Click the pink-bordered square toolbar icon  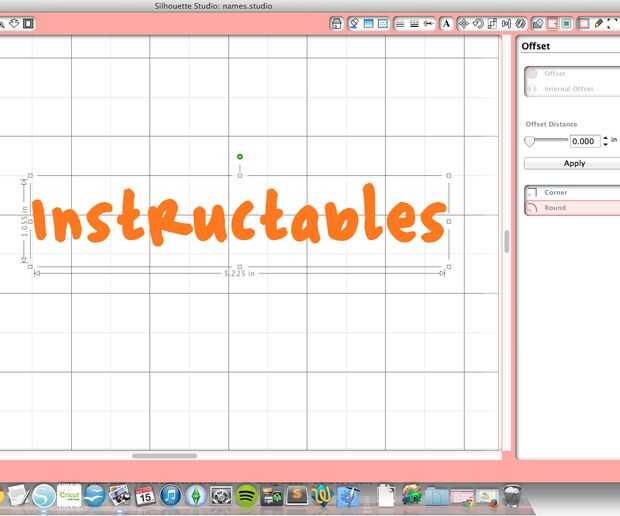tap(552, 24)
